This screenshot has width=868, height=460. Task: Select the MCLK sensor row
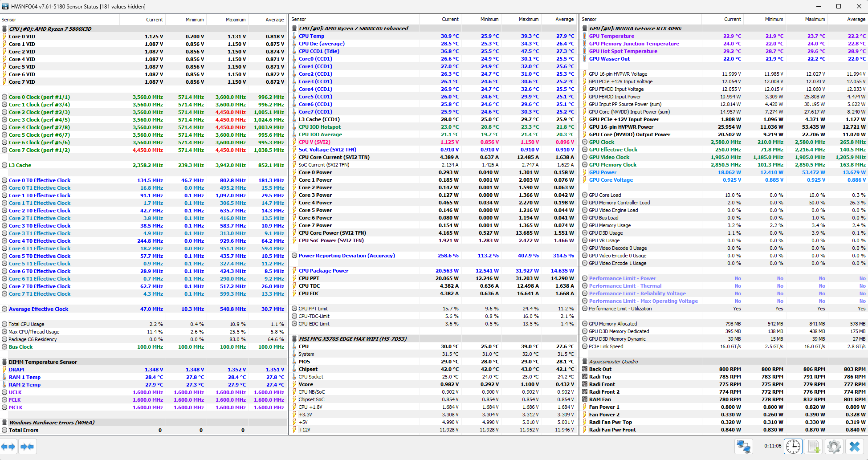pyautogui.click(x=143, y=407)
